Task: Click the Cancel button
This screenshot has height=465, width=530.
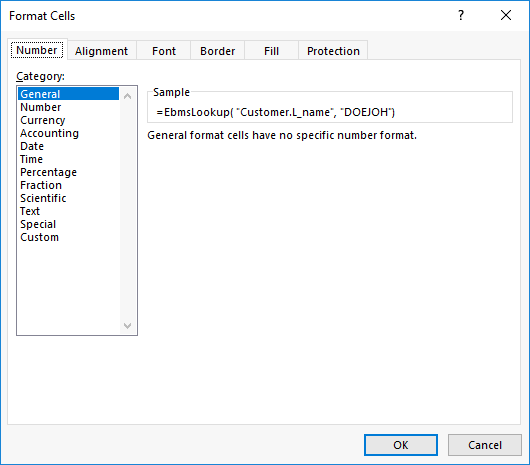Action: pos(485,445)
